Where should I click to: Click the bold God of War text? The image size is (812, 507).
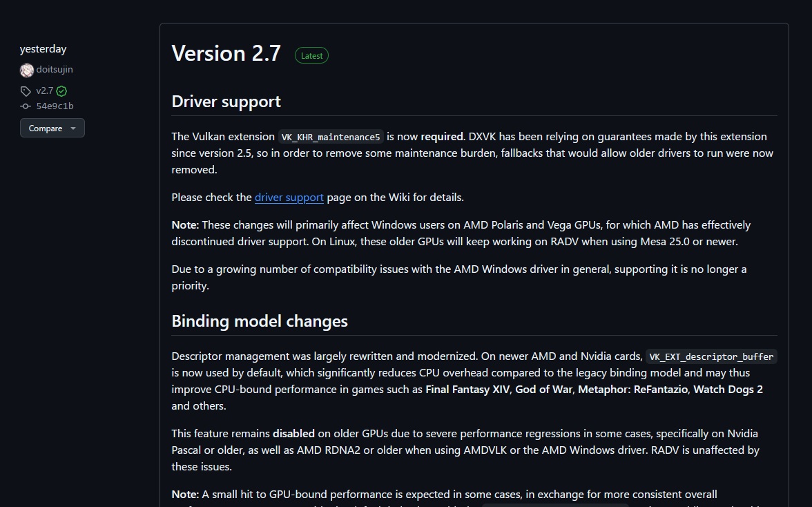(x=544, y=390)
